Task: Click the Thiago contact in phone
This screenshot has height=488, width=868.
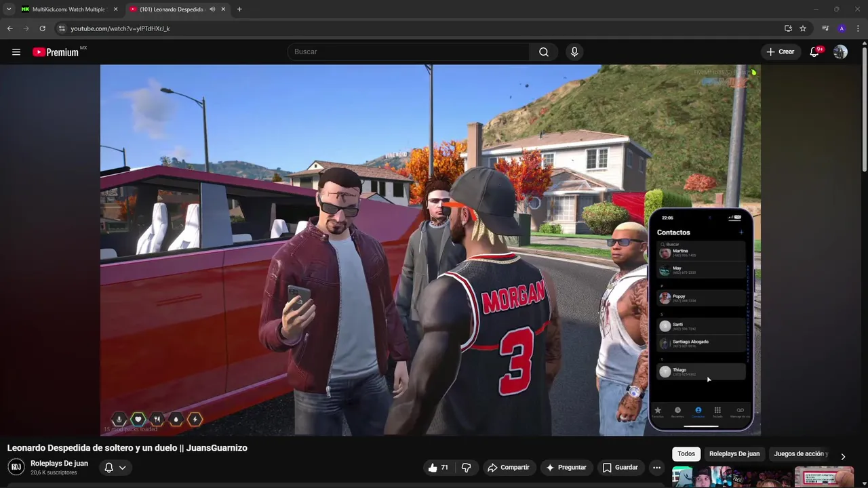Action: (701, 371)
